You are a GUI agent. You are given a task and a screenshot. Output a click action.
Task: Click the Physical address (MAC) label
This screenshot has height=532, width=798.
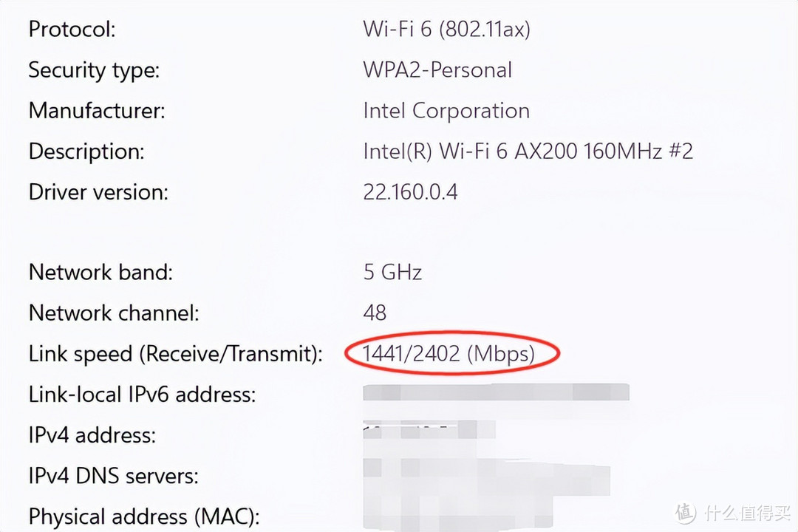[x=144, y=516]
